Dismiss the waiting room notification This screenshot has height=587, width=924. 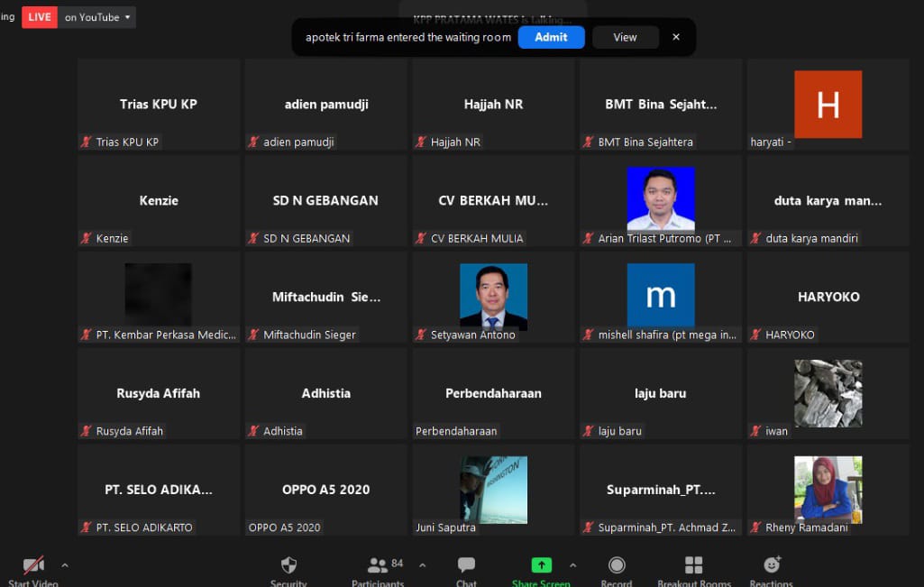(676, 37)
